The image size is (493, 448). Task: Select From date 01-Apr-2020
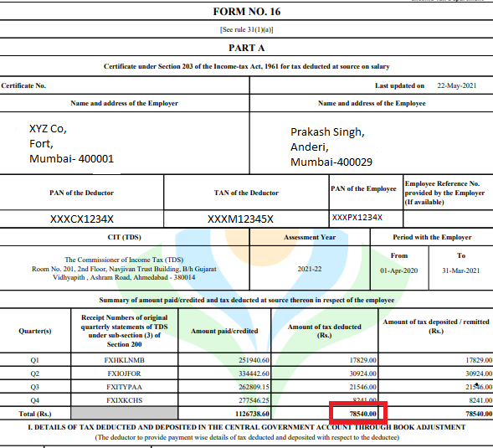tap(398, 270)
